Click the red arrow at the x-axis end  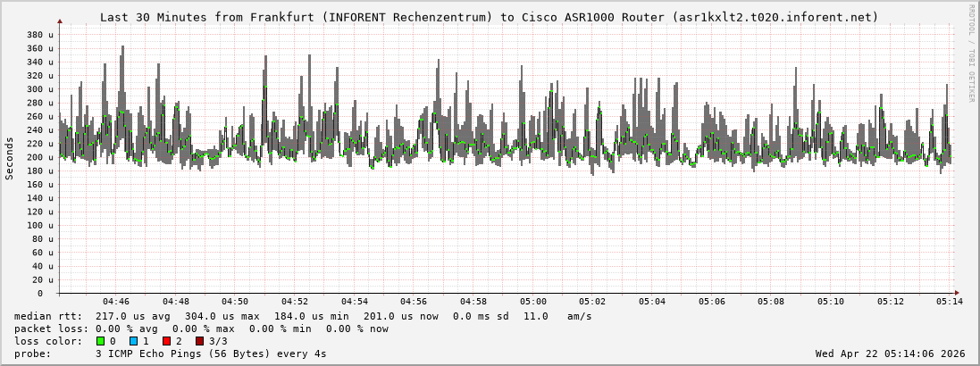point(955,293)
